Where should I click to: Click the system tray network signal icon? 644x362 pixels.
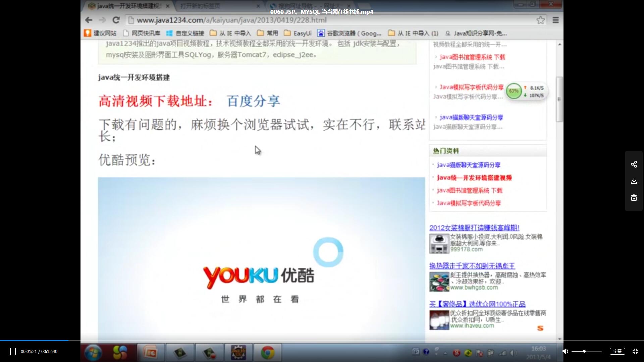[502, 353]
